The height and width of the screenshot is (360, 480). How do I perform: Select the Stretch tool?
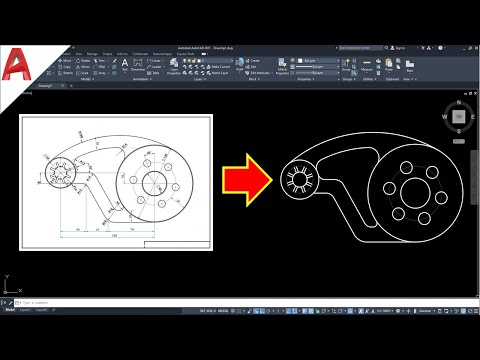click(x=65, y=73)
